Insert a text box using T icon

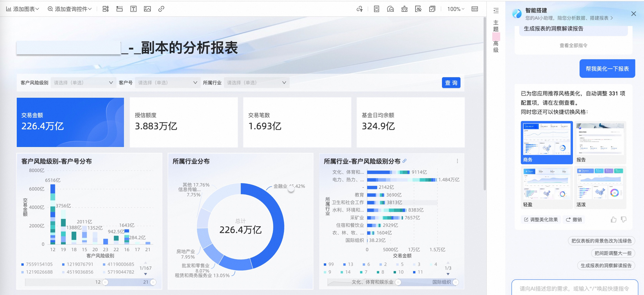133,9
